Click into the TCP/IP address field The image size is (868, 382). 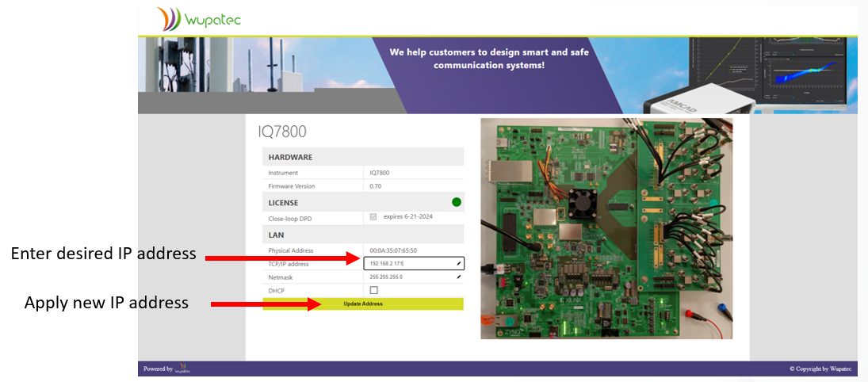click(414, 264)
